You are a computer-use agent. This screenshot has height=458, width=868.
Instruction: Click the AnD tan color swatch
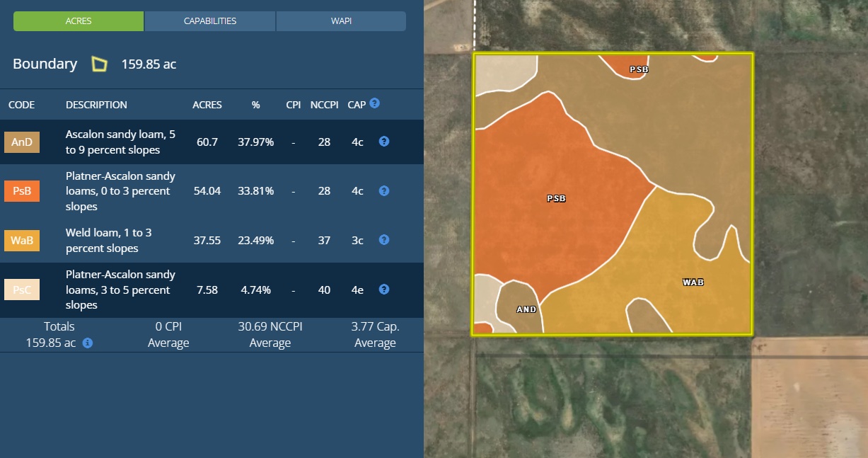click(x=22, y=142)
